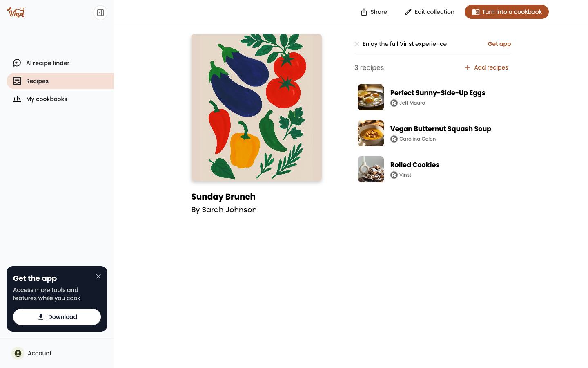Open the Sunny-Side-Up Eggs thumbnail
The width and height of the screenshot is (588, 368).
tap(371, 97)
